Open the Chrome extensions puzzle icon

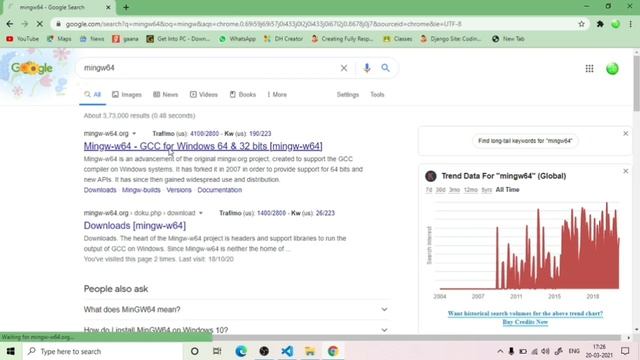click(x=600, y=24)
